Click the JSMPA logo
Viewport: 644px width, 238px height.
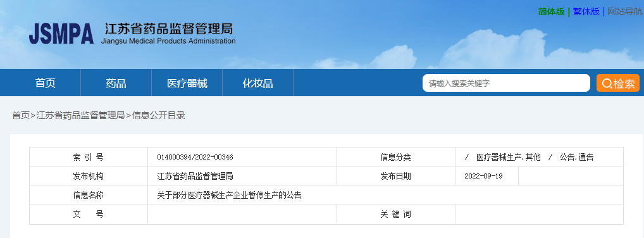coord(61,34)
